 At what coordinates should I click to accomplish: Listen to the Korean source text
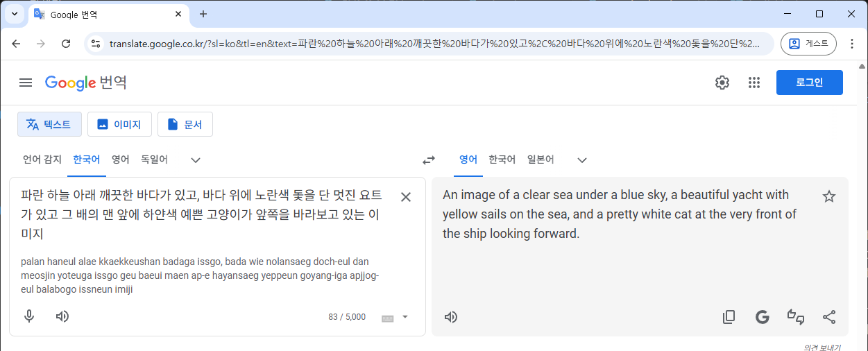tap(62, 317)
